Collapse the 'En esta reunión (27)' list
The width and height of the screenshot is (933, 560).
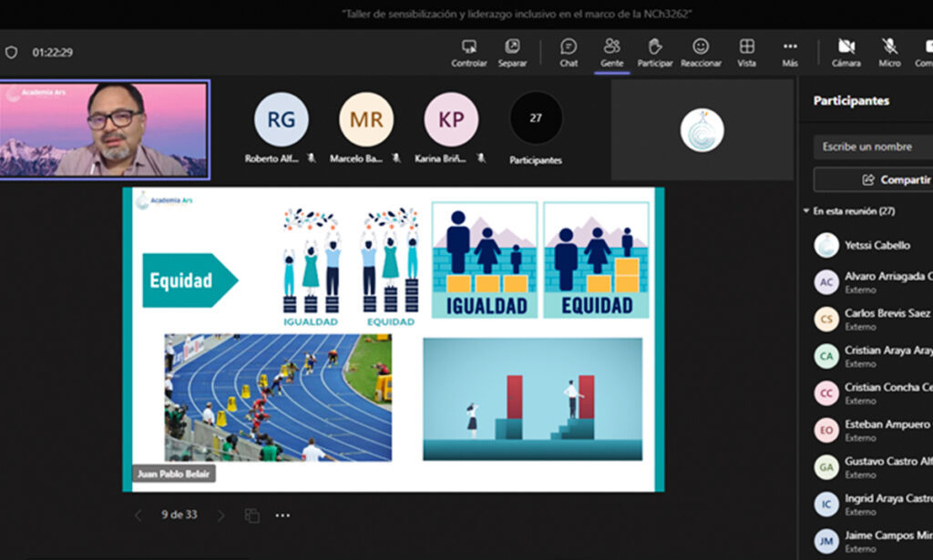(x=805, y=211)
